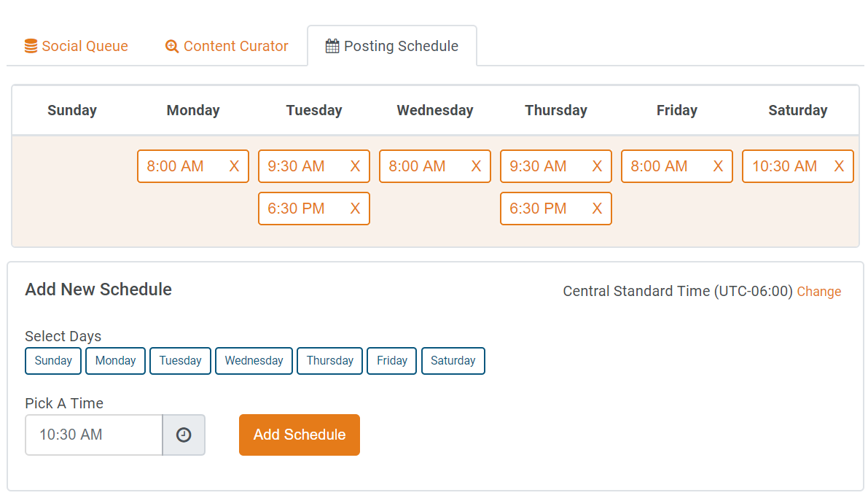Image resolution: width=868 pixels, height=498 pixels.
Task: Remove Friday 8:00 AM slot X
Action: coord(718,166)
